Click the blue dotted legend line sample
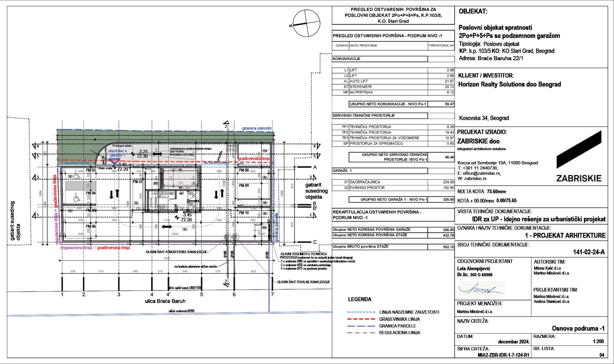The image size is (614, 364). tap(361, 312)
